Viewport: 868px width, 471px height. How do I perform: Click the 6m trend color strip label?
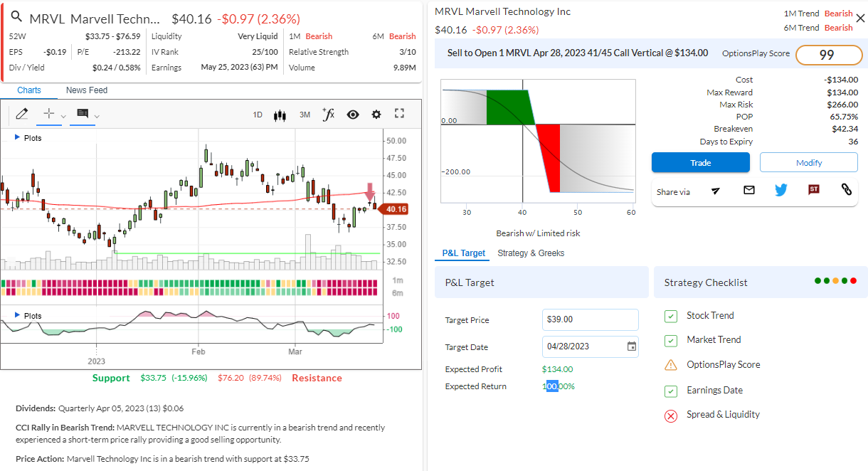click(398, 292)
